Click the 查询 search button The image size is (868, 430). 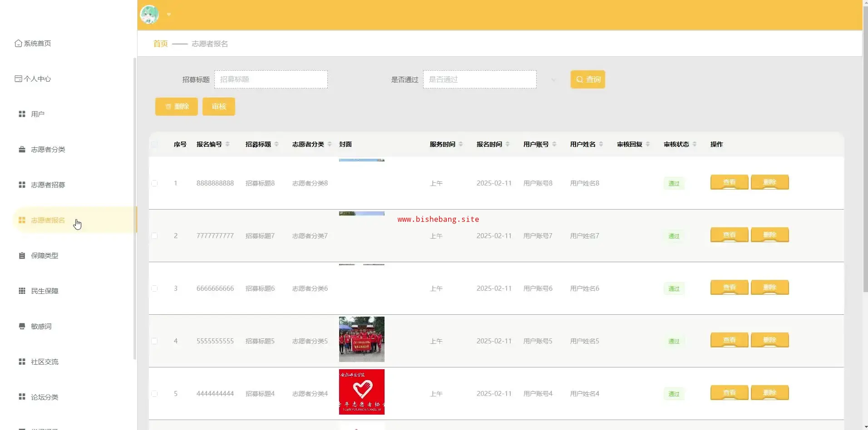587,79
